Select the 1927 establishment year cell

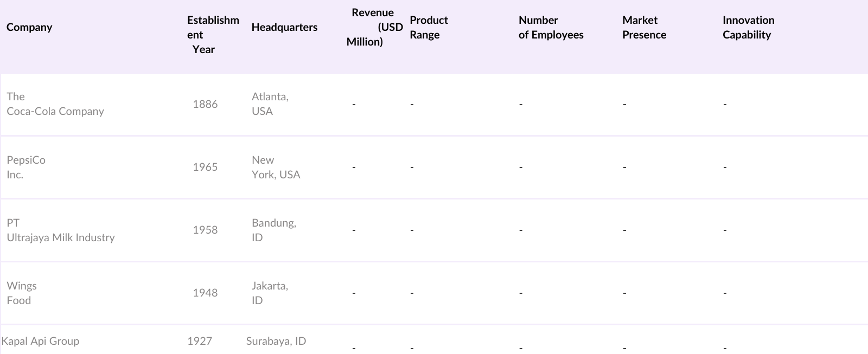coord(200,341)
